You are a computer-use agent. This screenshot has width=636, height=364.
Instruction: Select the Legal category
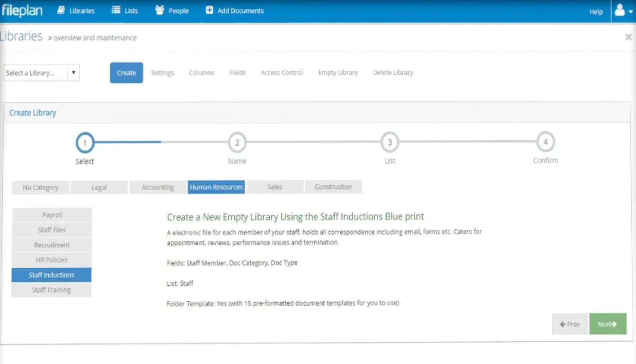(x=99, y=188)
